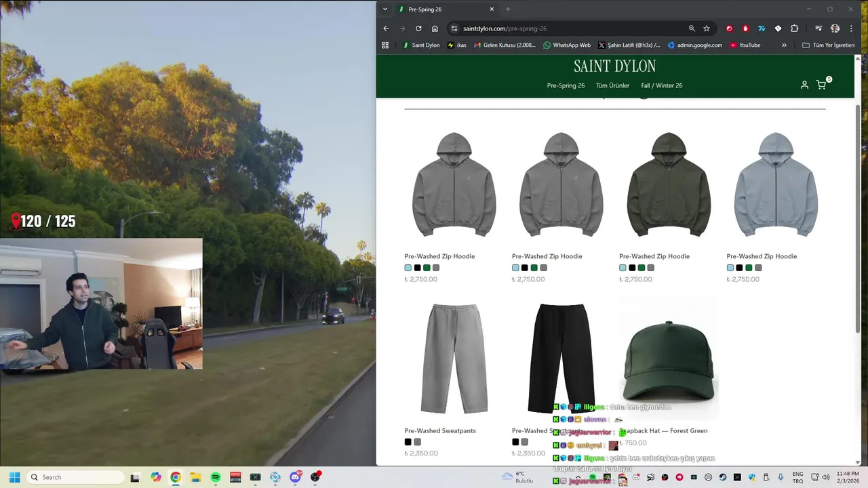Open the account icon on Saint Dylon header

coord(804,85)
